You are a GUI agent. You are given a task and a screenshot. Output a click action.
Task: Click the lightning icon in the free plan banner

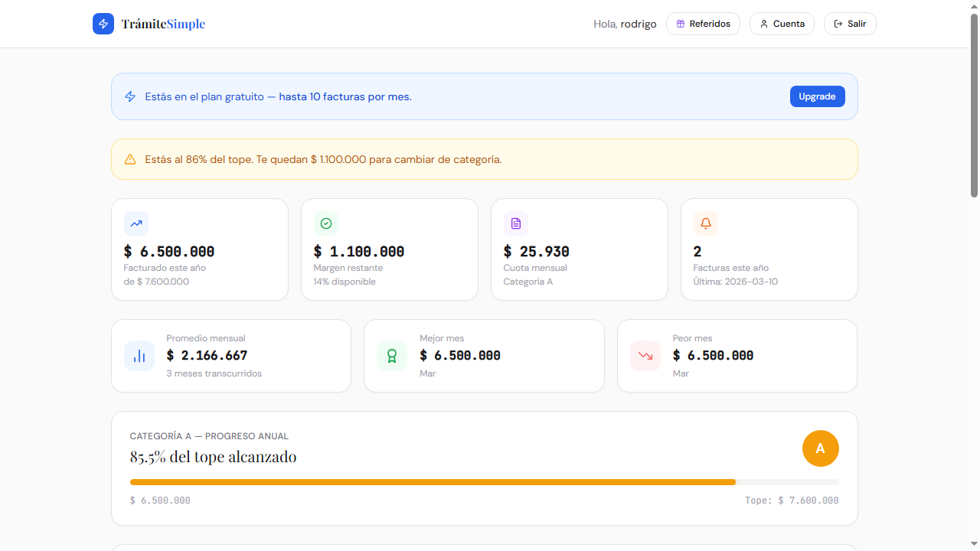pos(130,96)
